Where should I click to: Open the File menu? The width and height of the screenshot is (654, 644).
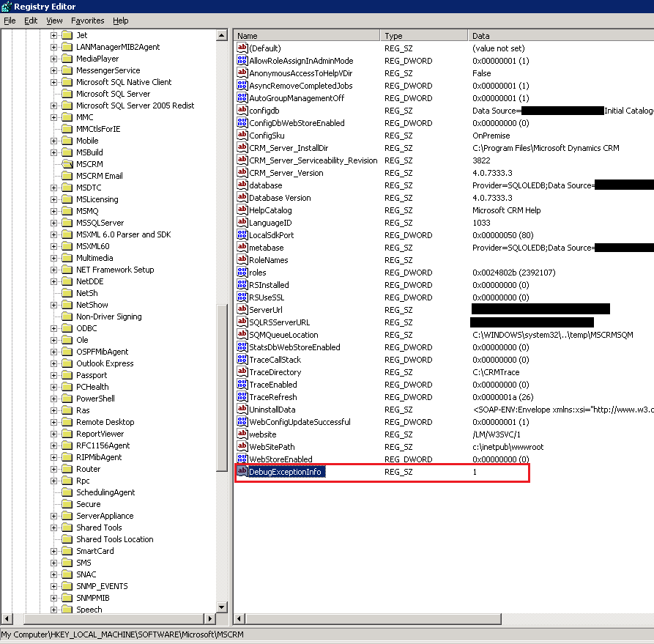pyautogui.click(x=10, y=21)
